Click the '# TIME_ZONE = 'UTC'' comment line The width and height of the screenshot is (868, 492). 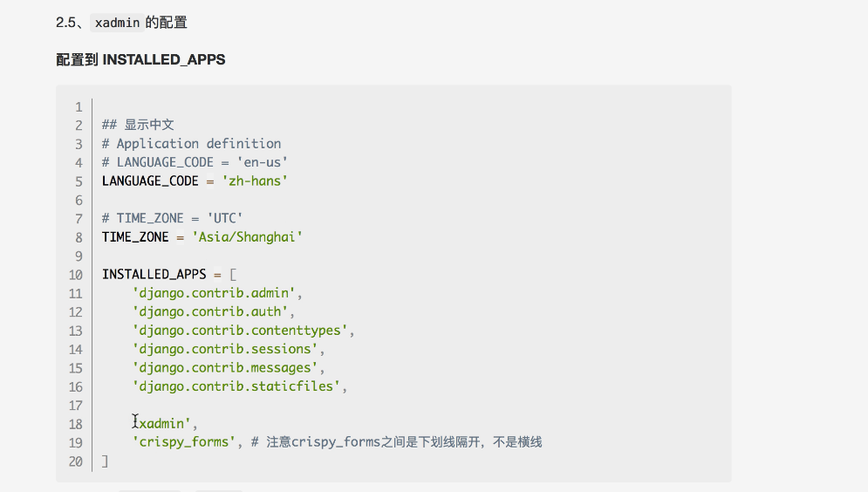coord(172,218)
